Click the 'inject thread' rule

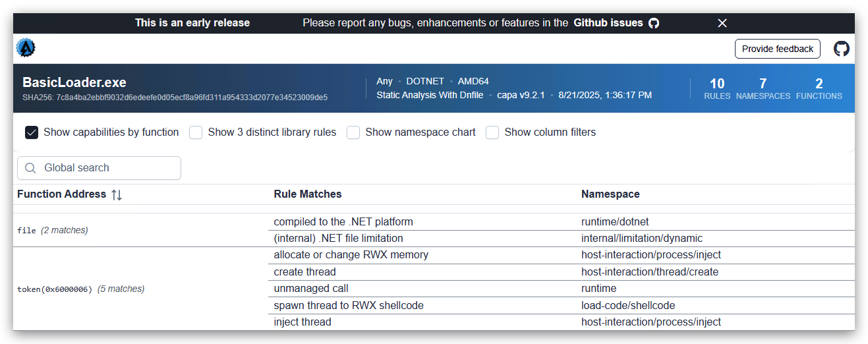303,322
